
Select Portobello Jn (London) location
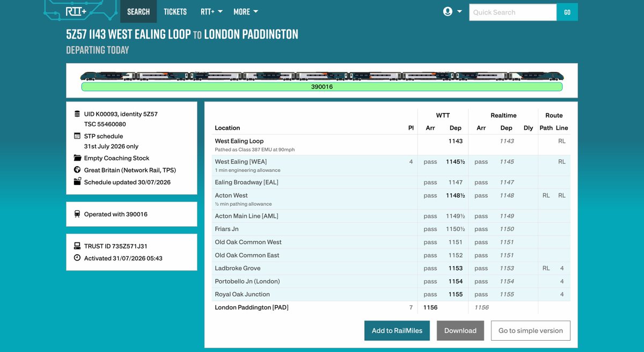tap(247, 281)
